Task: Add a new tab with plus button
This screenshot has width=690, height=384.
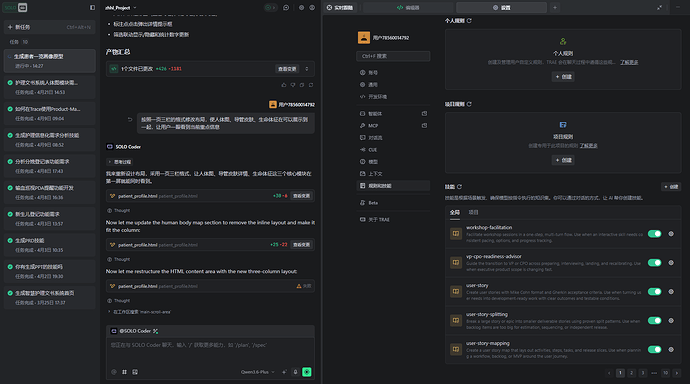Action: click(555, 7)
